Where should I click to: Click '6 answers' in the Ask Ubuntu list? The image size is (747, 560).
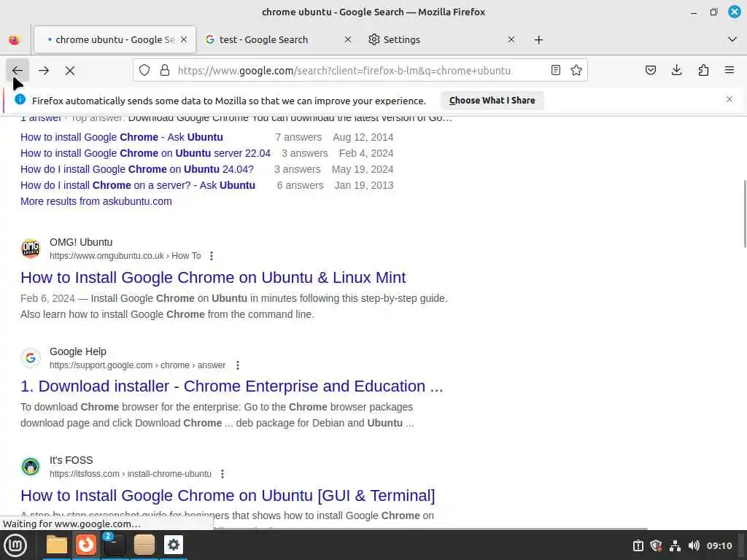[x=300, y=185]
